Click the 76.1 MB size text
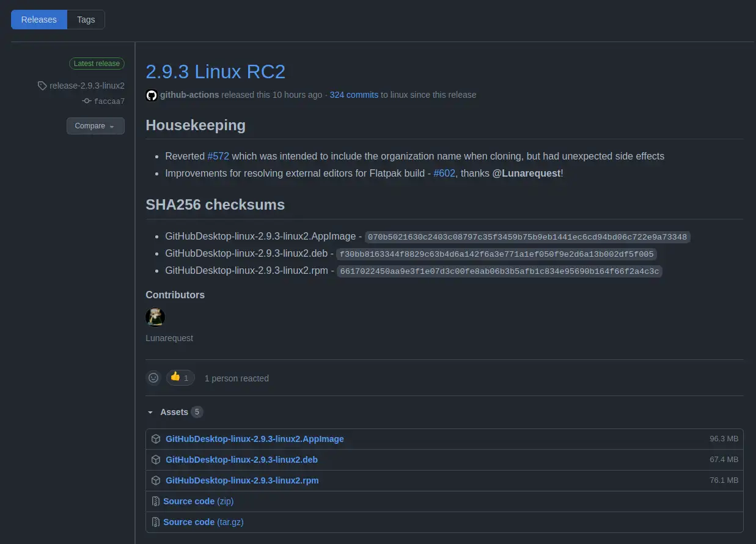Viewport: 756px width, 544px height. click(724, 480)
